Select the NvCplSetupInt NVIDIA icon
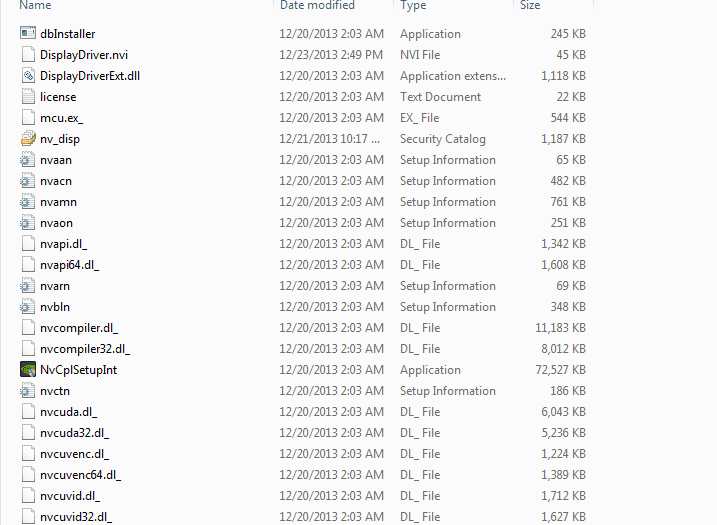 [x=28, y=370]
